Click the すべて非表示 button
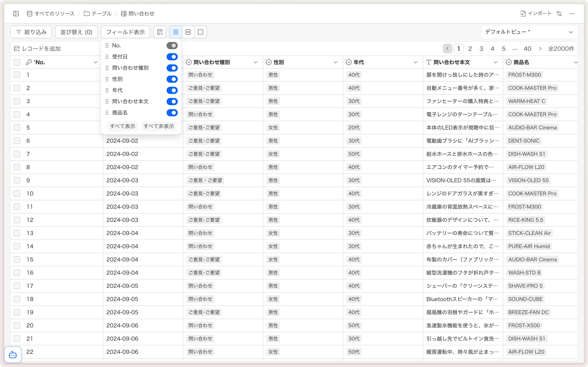 [159, 126]
